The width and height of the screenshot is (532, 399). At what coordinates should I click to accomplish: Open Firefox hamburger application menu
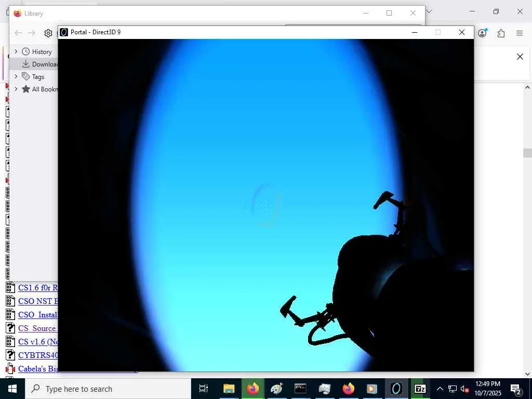pos(520,33)
